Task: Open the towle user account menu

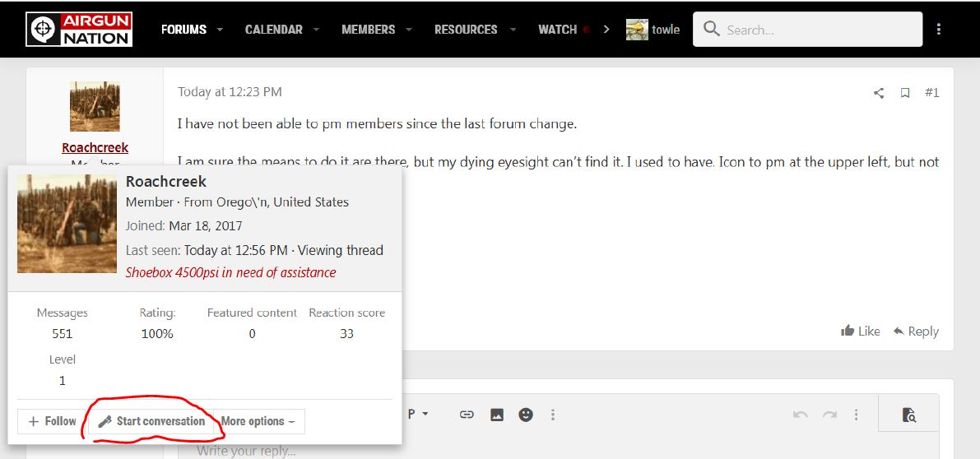Action: coord(653,30)
